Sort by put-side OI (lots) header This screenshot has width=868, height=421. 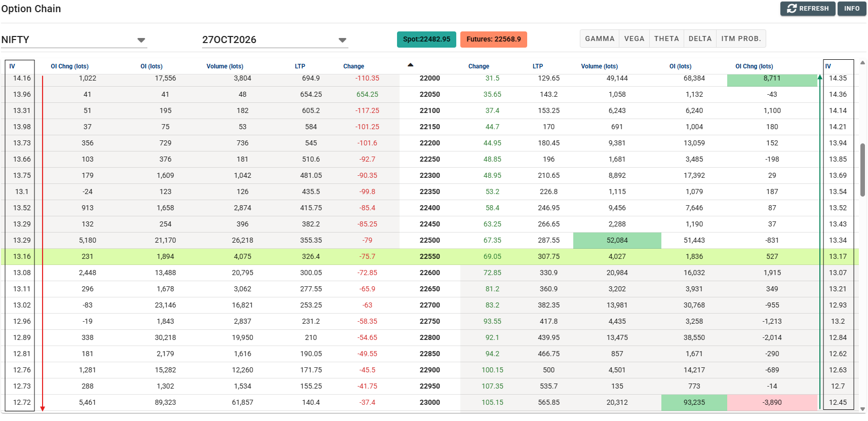pyautogui.click(x=680, y=66)
